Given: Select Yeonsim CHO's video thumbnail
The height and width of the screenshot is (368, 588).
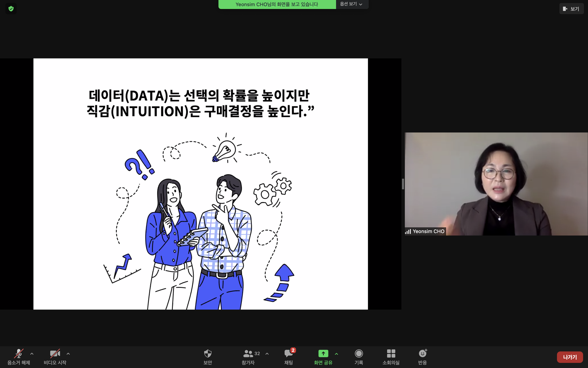Looking at the screenshot, I should [x=496, y=184].
